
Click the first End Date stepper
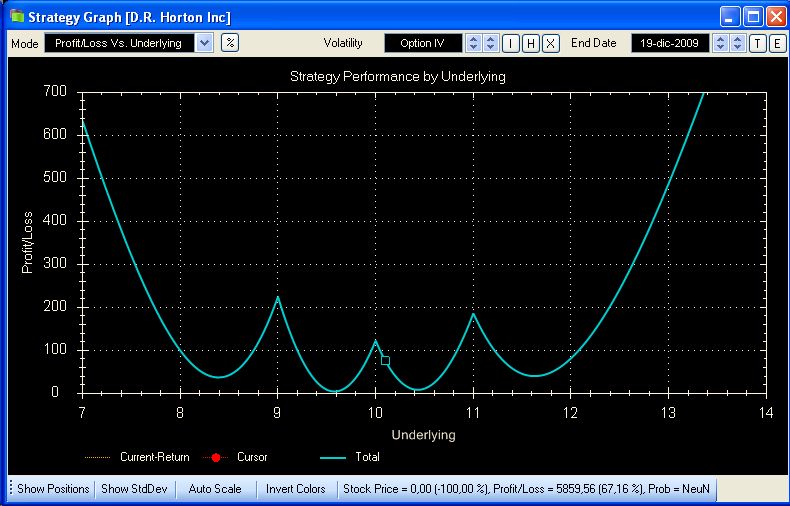pyautogui.click(x=720, y=43)
